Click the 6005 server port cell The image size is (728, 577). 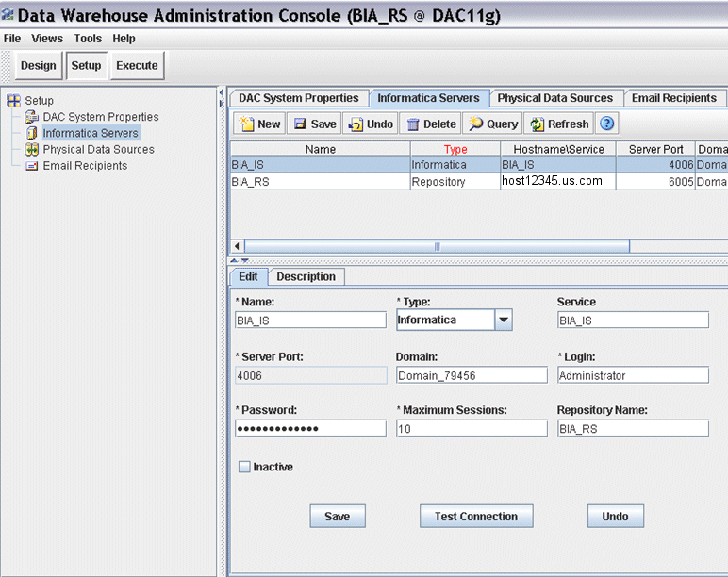pos(655,182)
